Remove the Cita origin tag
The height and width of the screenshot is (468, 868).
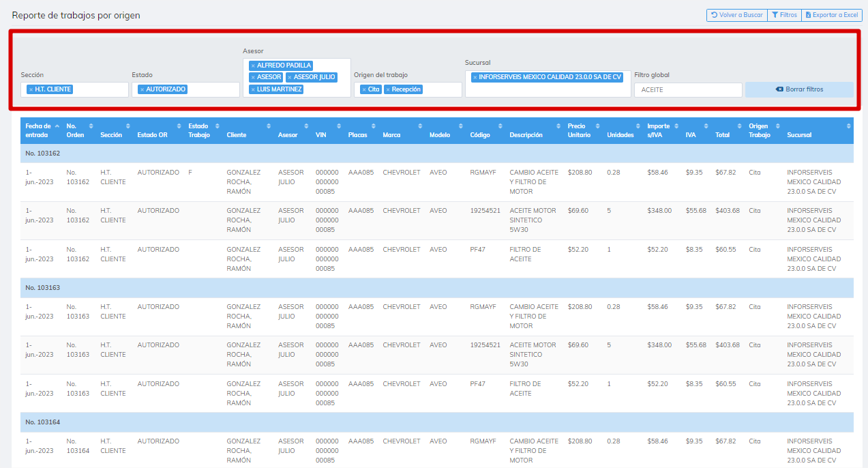pos(364,89)
